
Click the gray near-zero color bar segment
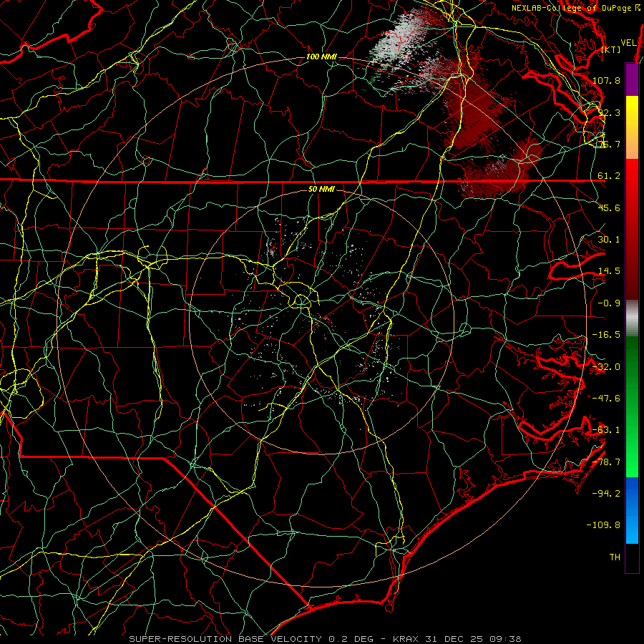tap(632, 318)
